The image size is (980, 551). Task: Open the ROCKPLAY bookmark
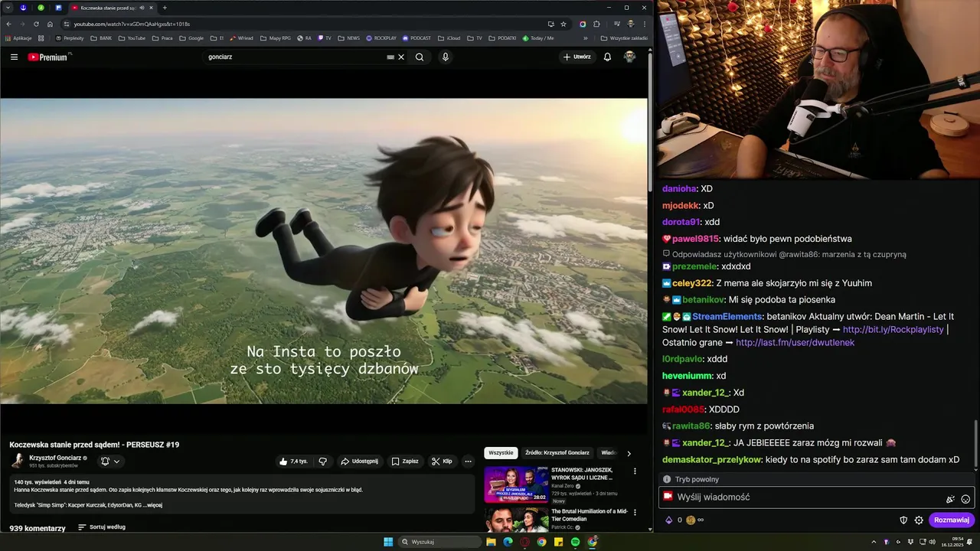(x=381, y=37)
